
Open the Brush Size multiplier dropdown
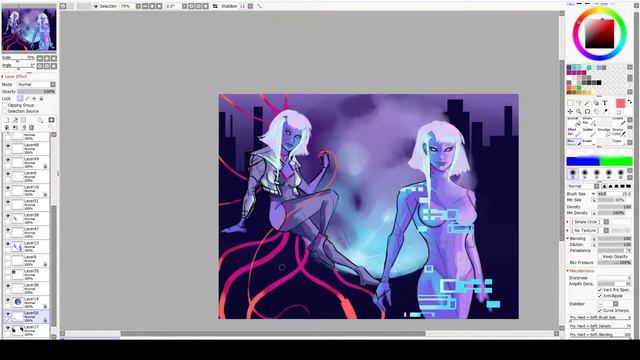click(602, 194)
